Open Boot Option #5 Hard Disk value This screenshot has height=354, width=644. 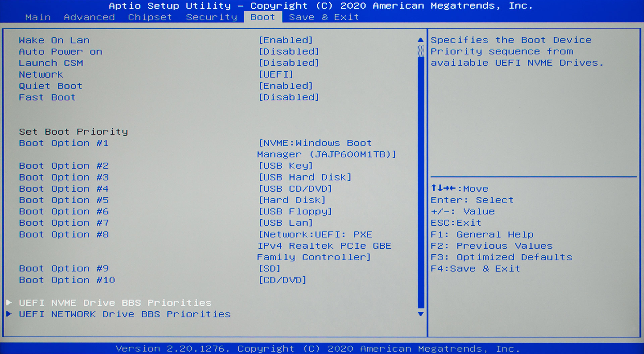pyautogui.click(x=292, y=200)
